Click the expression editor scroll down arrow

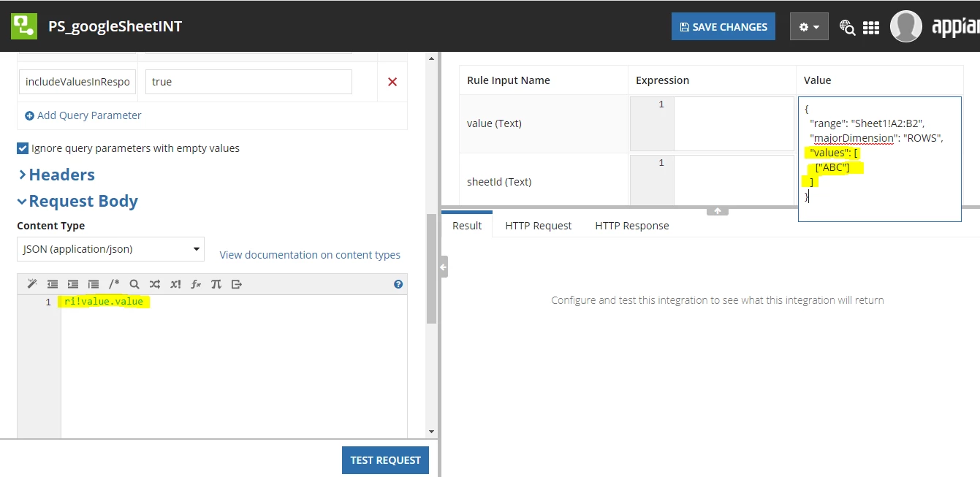pos(431,432)
